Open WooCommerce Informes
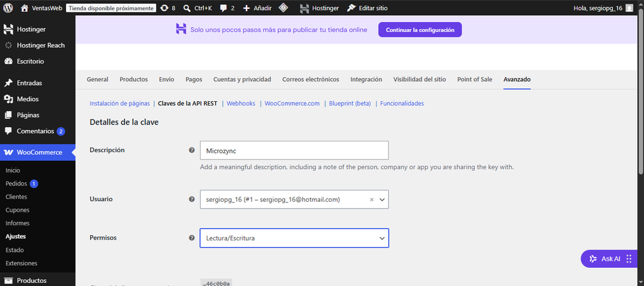644x286 pixels. (17, 223)
